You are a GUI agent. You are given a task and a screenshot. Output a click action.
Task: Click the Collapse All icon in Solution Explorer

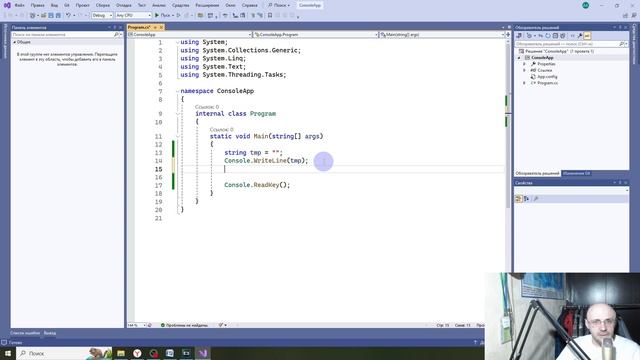click(555, 36)
